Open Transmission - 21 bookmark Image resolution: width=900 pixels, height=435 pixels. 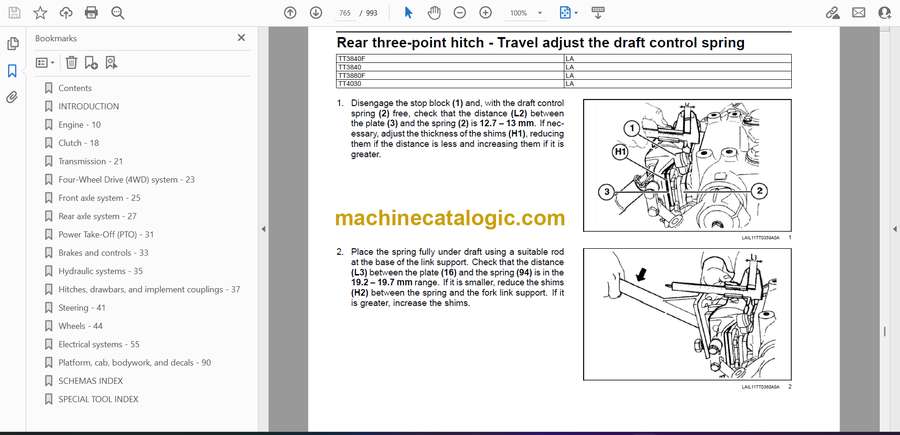(x=90, y=161)
